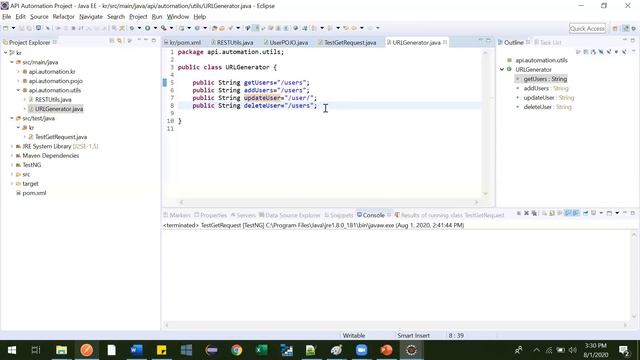Expand the JRE System Library node

click(x=12, y=146)
